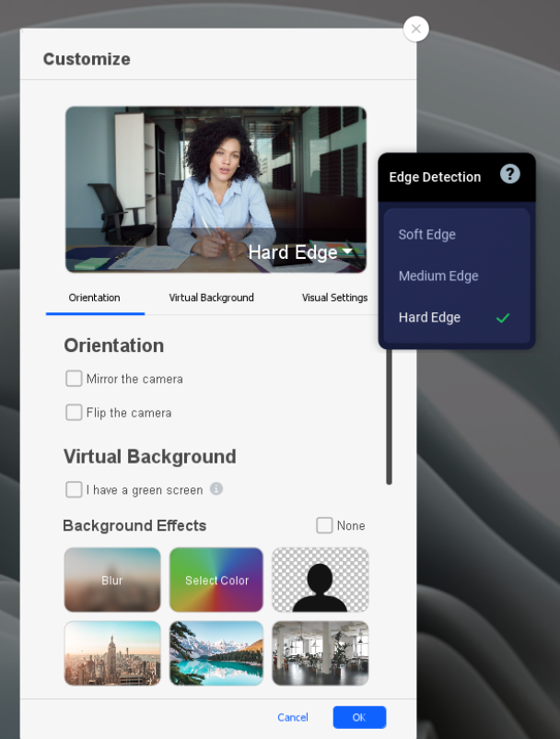560x739 pixels.
Task: Tick the None background checkbox
Action: 324,525
